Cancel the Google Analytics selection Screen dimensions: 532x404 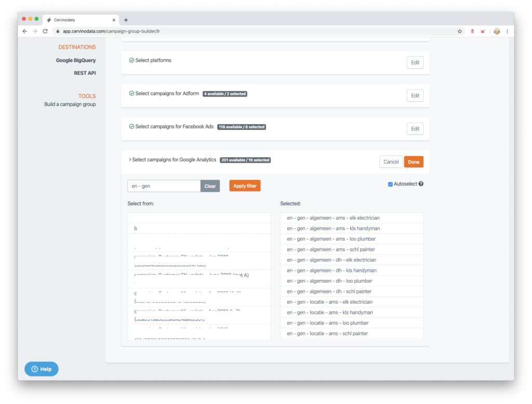(x=391, y=162)
